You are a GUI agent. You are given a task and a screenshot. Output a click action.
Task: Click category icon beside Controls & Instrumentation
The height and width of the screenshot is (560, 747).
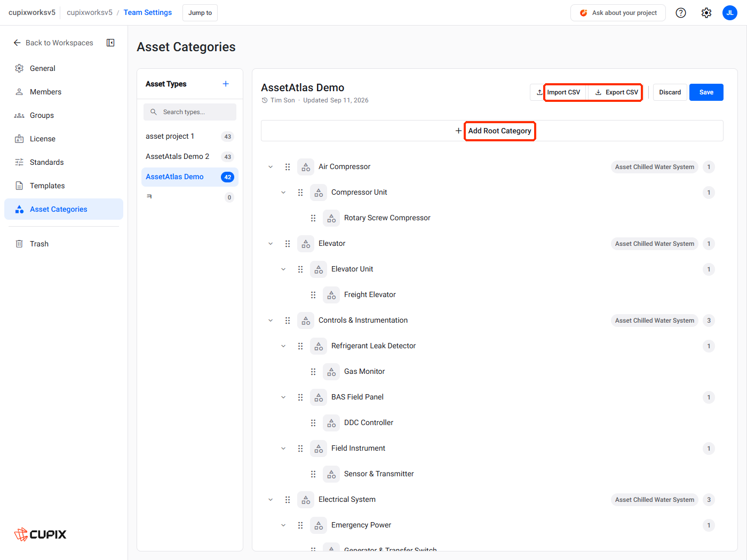click(306, 321)
